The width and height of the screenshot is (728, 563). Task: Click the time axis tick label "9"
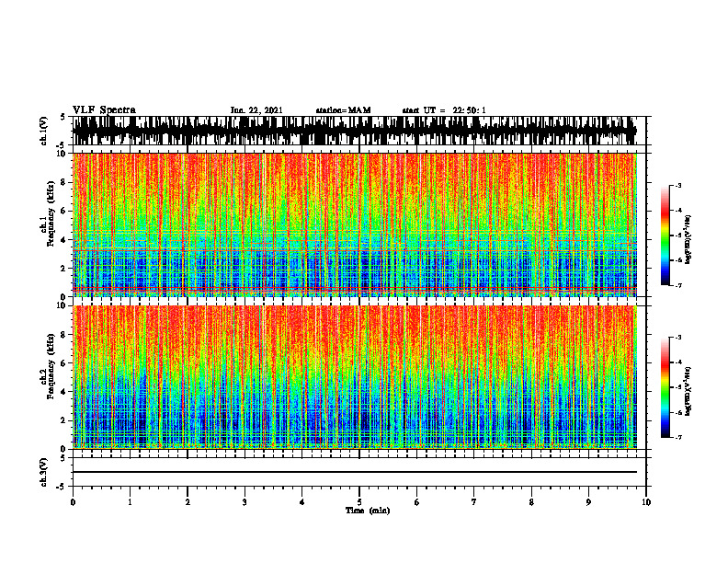coord(588,502)
